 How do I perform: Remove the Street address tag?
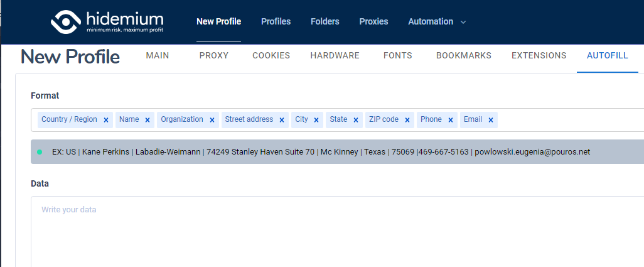[282, 120]
